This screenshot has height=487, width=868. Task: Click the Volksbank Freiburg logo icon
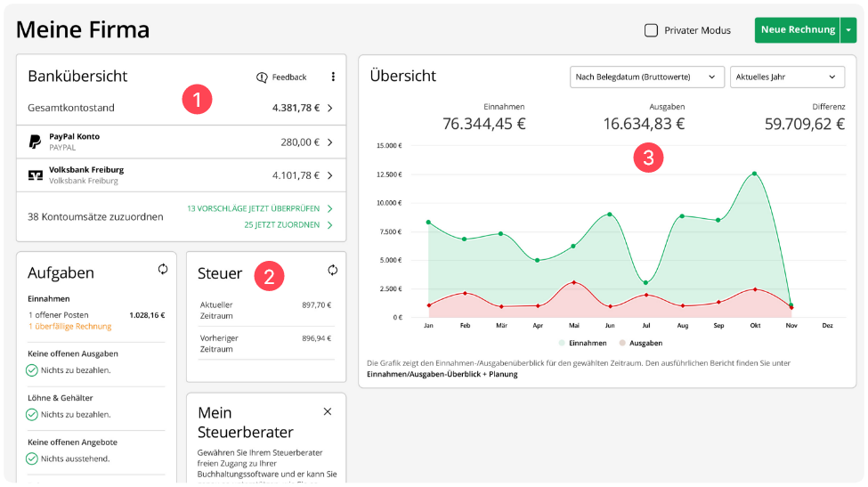click(36, 175)
